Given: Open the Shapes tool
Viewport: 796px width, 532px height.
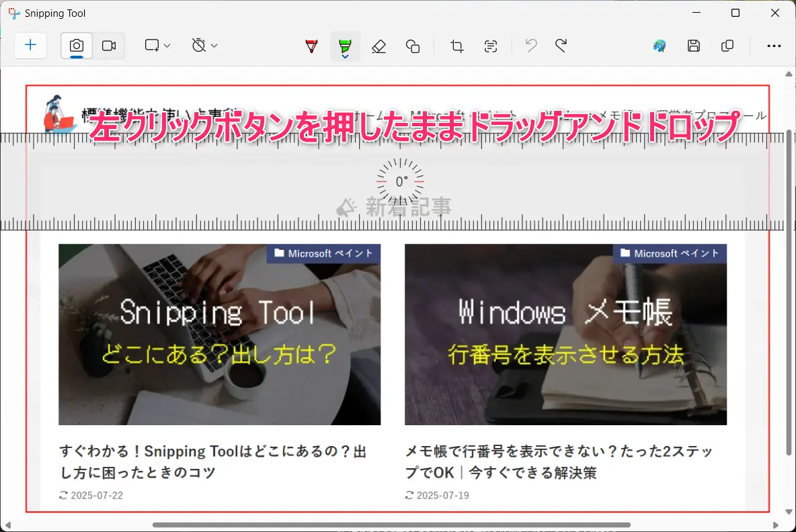Looking at the screenshot, I should coord(413,46).
